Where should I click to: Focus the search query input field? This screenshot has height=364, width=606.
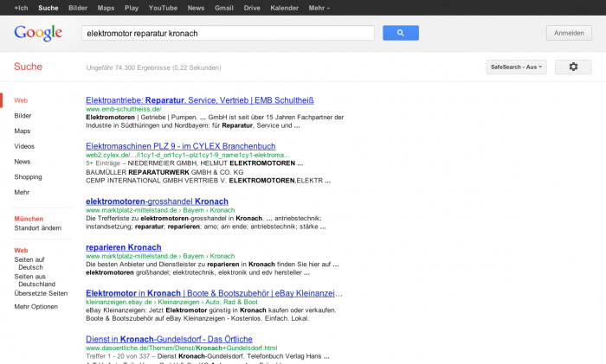228,33
